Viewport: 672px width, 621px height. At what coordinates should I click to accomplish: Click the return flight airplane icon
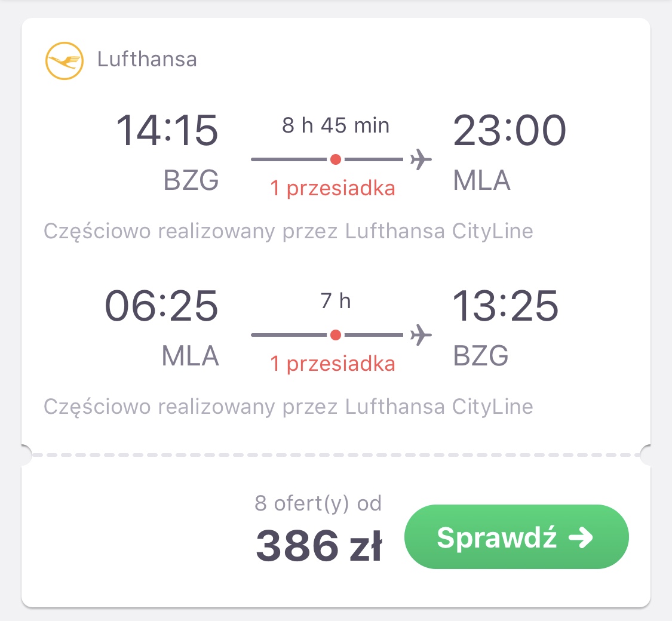coord(421,335)
